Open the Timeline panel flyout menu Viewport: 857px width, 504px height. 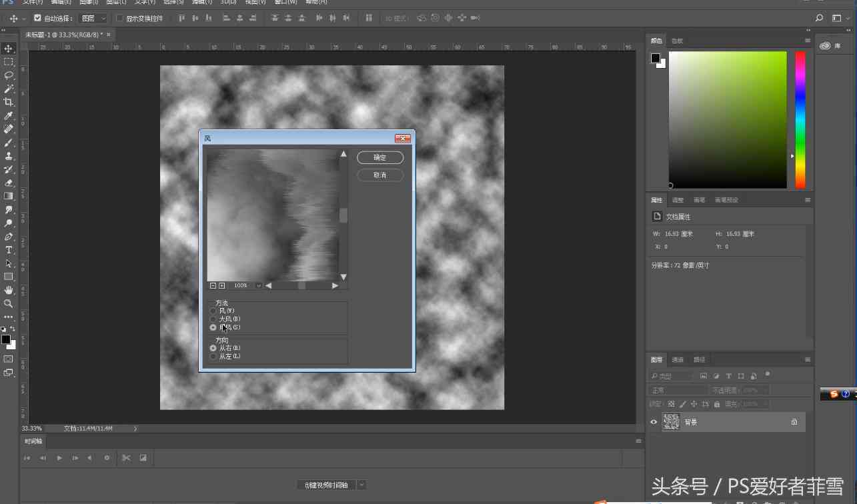tap(638, 441)
